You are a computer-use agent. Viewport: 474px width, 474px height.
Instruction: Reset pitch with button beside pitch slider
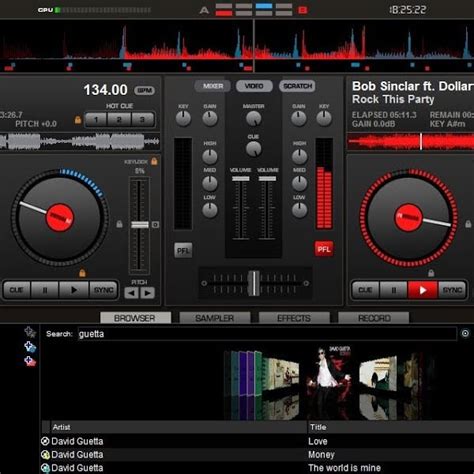click(x=155, y=225)
